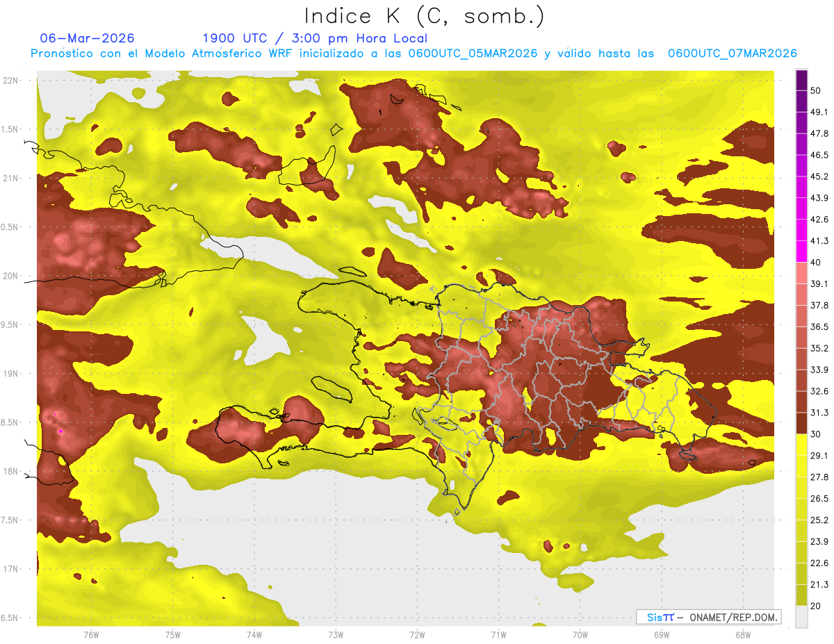Click the legend value '30'

(816, 434)
